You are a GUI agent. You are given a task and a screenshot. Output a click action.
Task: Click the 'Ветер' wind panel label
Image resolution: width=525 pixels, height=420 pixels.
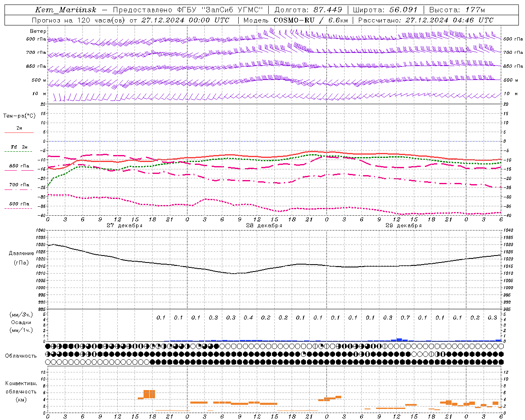click(38, 31)
